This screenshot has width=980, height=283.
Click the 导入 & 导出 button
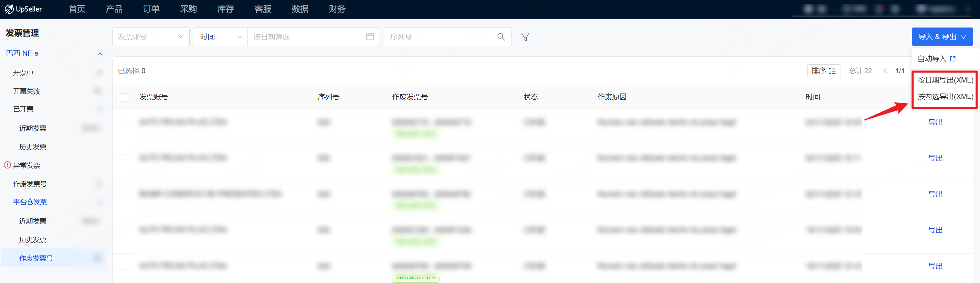tap(941, 37)
